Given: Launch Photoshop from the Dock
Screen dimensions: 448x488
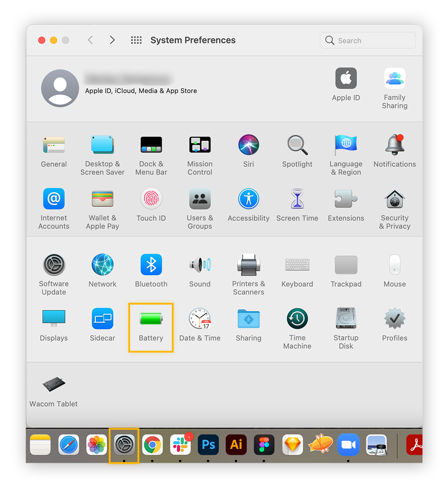Looking at the screenshot, I should 208,444.
